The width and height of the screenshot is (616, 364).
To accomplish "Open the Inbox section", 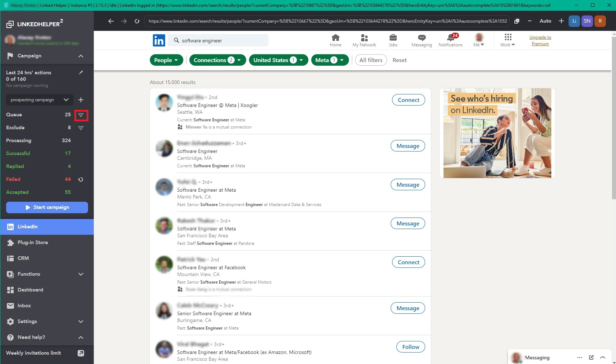I will [x=47, y=306].
